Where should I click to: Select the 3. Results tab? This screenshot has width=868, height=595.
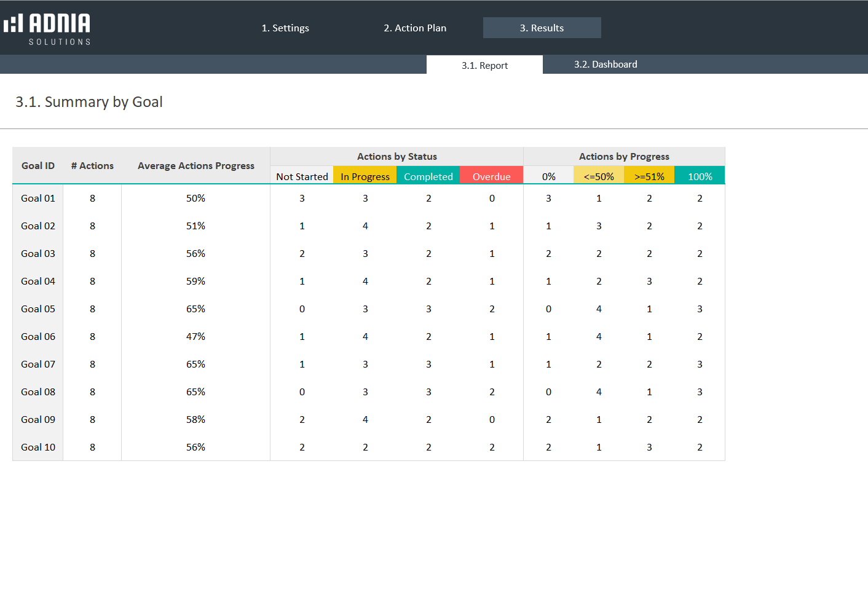coord(542,28)
